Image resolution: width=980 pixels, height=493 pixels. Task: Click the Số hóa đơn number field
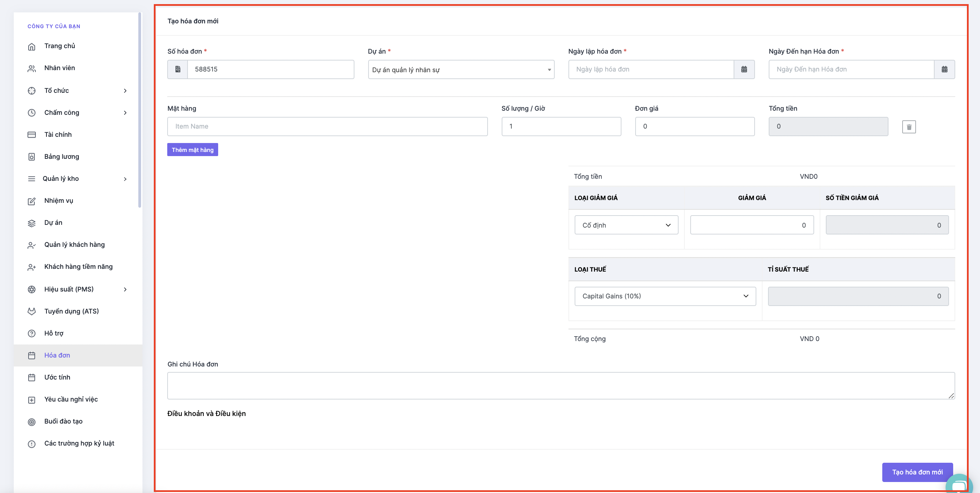270,69
